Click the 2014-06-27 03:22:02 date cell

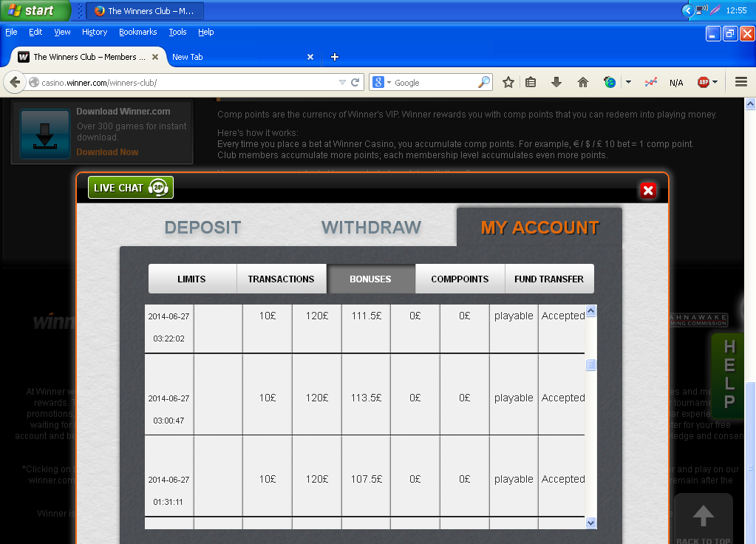pyautogui.click(x=169, y=328)
